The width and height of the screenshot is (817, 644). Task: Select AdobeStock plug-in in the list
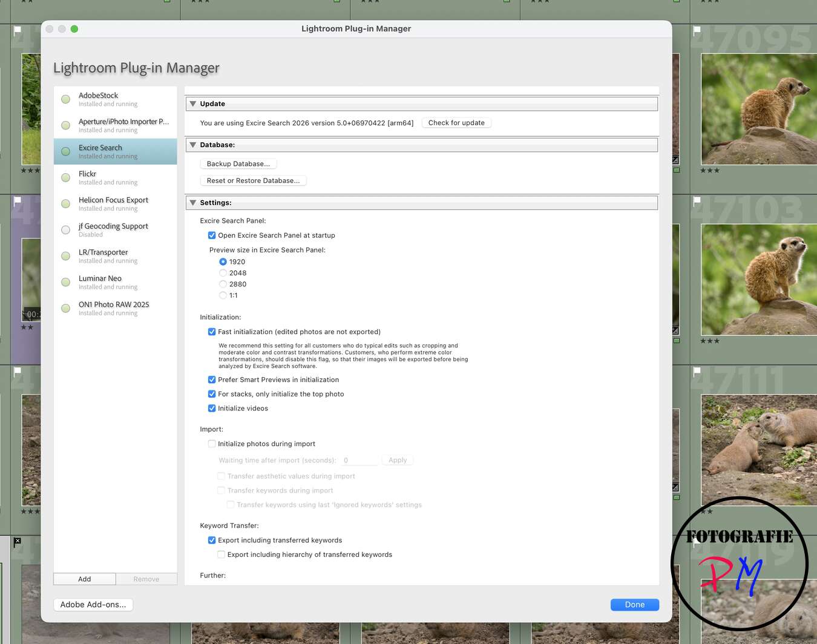[x=115, y=99]
